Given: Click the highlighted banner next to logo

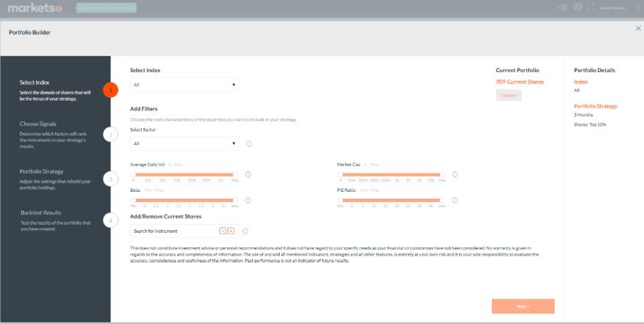Looking at the screenshot, I should [107, 8].
